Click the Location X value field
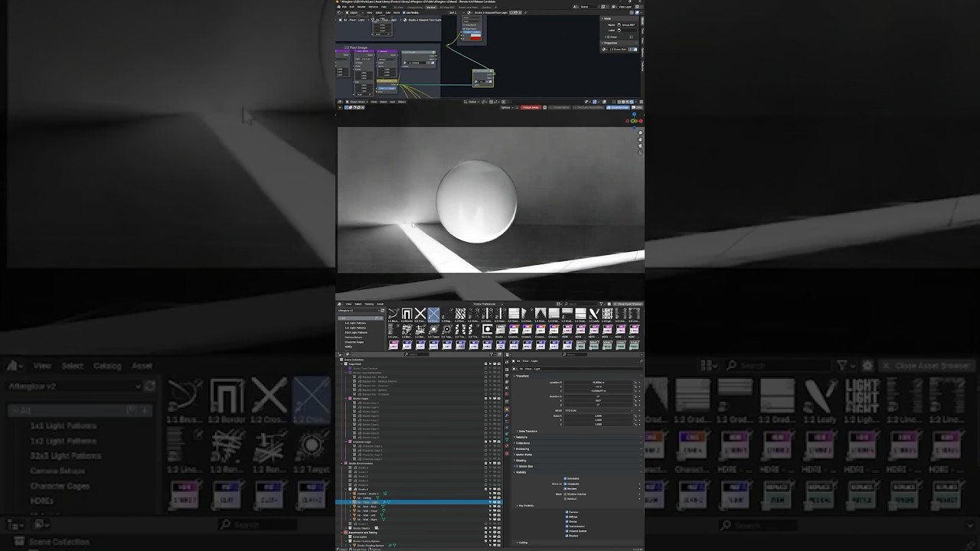Image resolution: width=980 pixels, height=551 pixels. 598,382
